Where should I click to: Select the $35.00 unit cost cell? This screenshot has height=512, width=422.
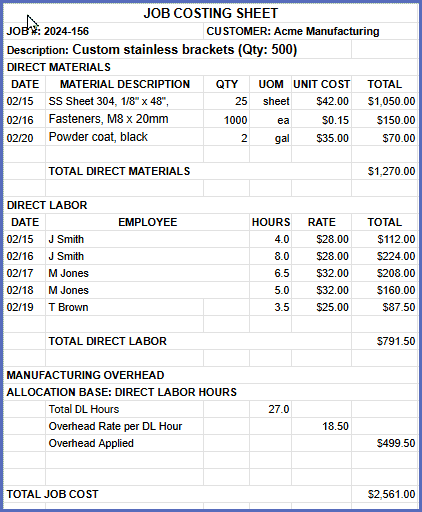(322, 137)
